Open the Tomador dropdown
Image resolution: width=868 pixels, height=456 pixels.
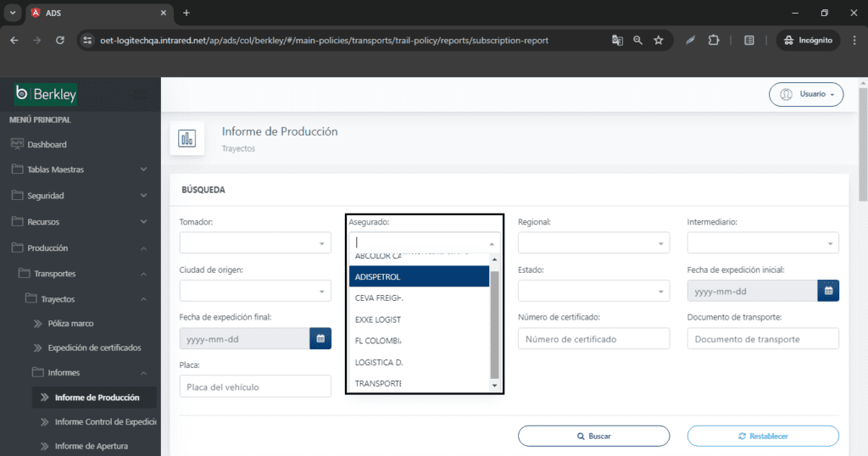coord(254,243)
